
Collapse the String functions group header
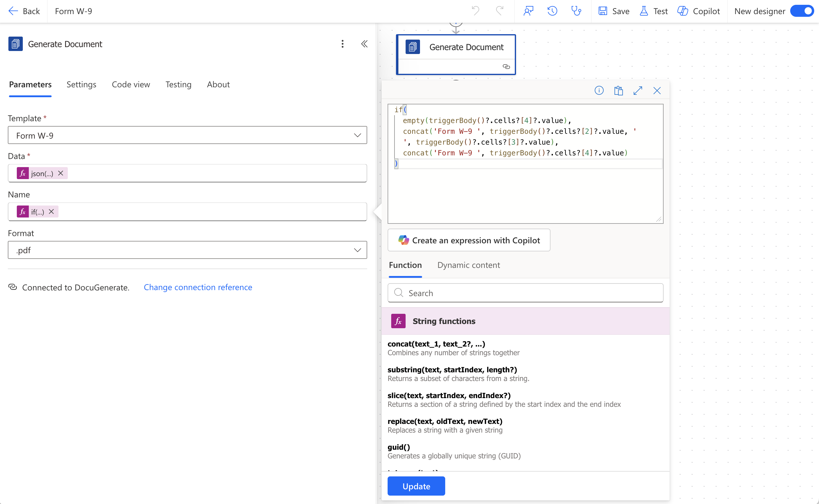(525, 321)
